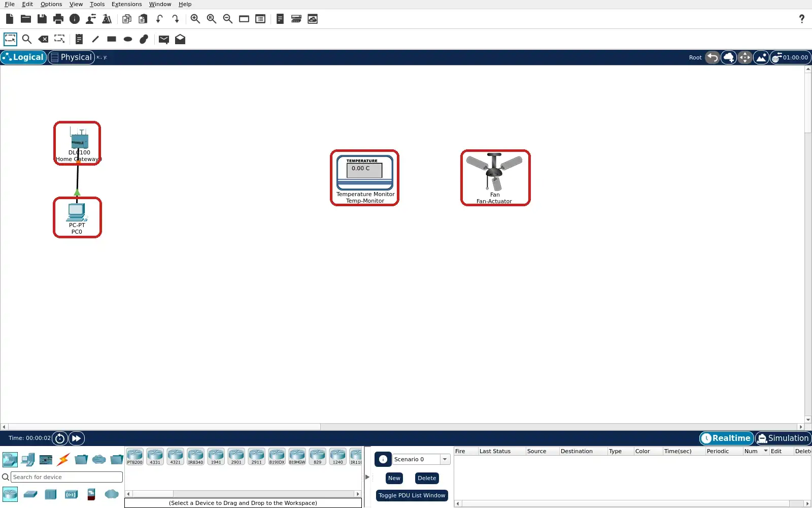The height and width of the screenshot is (508, 812).
Task: Click the Paste icon in the toolbar
Action: (x=143, y=19)
